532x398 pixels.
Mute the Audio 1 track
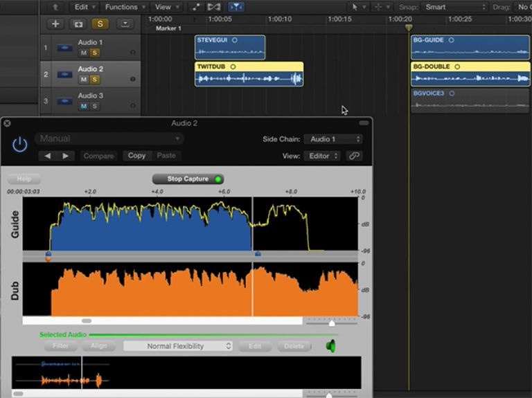point(84,53)
